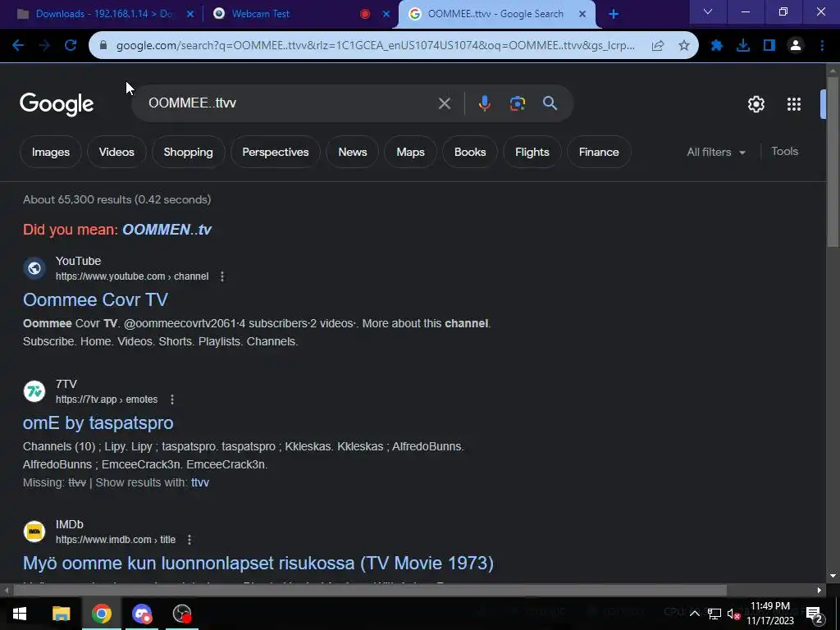The image size is (840, 630).
Task: Filter results by Finance
Action: point(599,152)
